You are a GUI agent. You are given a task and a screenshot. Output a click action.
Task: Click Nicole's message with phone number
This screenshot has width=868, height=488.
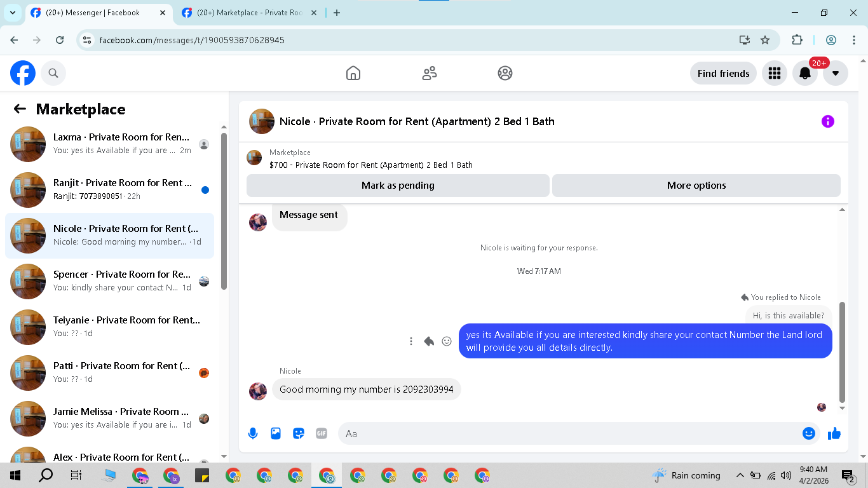(367, 390)
